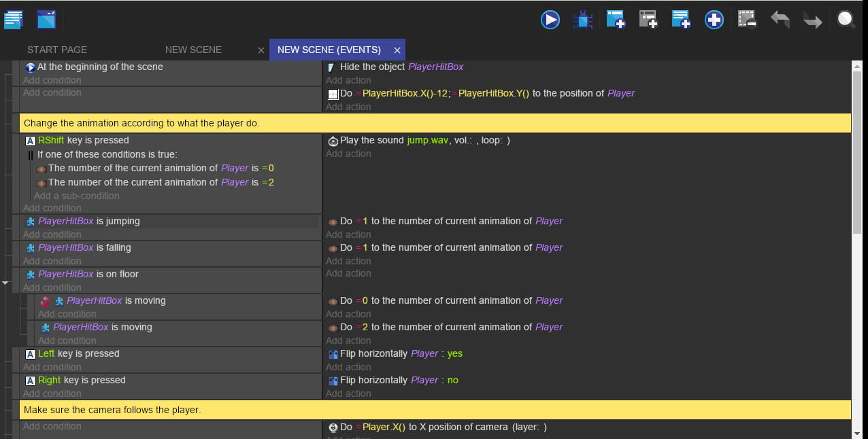Add condition under 'PlayerHitBox is on floor'
Viewport: 868px width, 439px height.
[52, 287]
